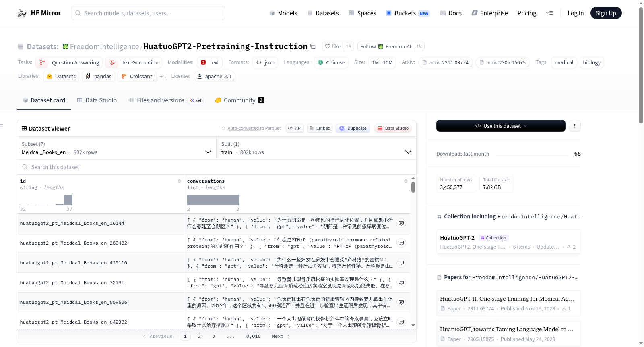The height and width of the screenshot is (347, 644).
Task: Expand the Subset Meidcal_Books_en dropdown
Action: 117,148
